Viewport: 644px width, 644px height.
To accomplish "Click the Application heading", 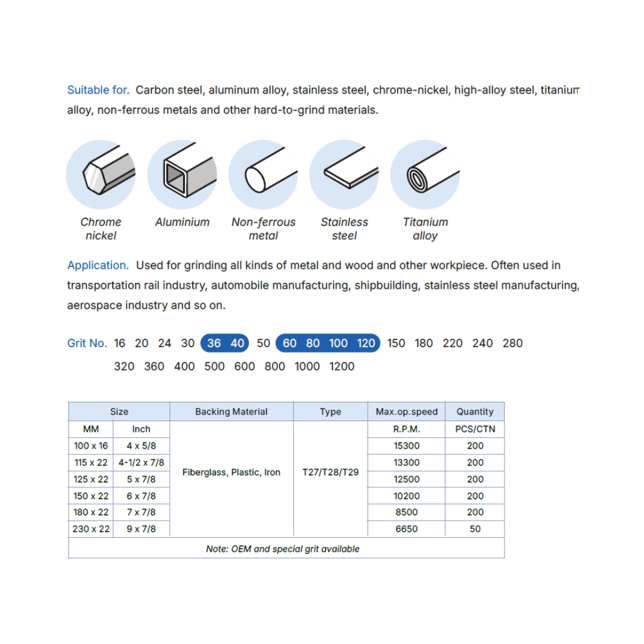I will click(x=98, y=265).
